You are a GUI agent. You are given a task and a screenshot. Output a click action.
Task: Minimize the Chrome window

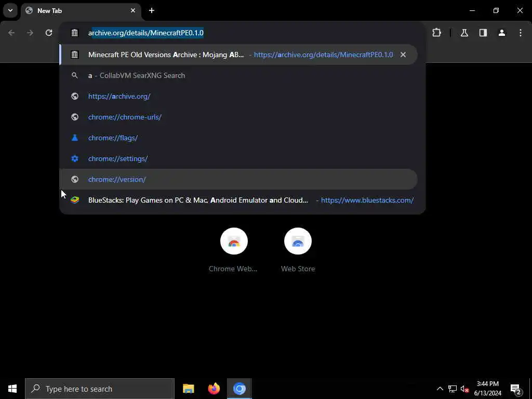(472, 10)
